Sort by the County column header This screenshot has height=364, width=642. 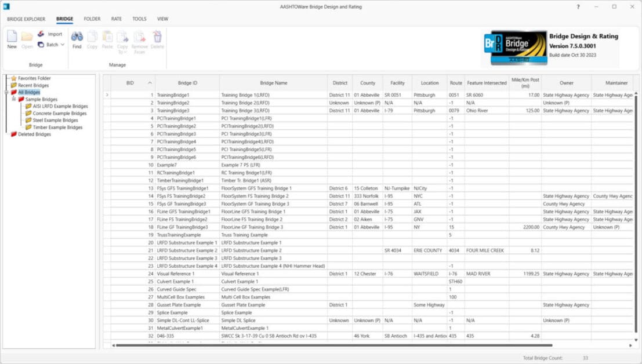coord(368,83)
